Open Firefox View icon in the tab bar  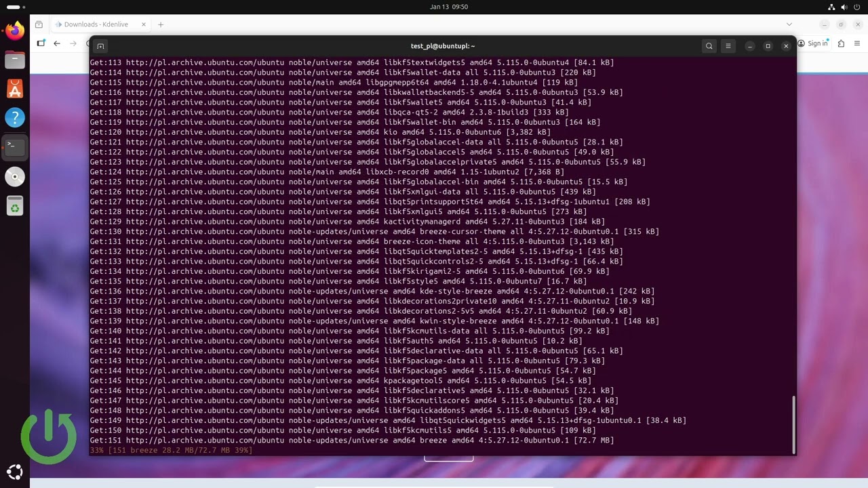39,24
